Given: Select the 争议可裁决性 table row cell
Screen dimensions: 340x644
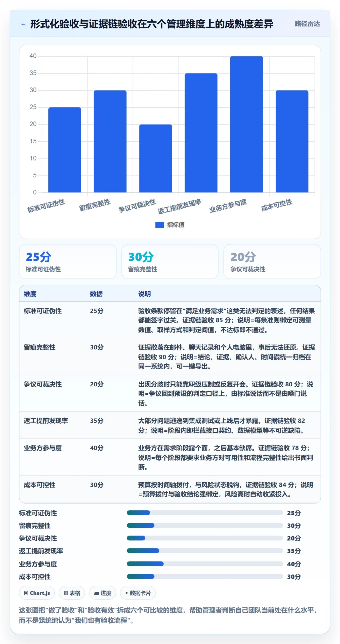Looking at the screenshot, I should [42, 384].
